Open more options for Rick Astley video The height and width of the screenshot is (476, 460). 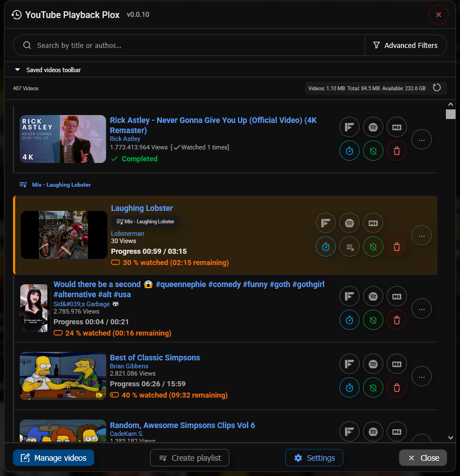pyautogui.click(x=422, y=140)
